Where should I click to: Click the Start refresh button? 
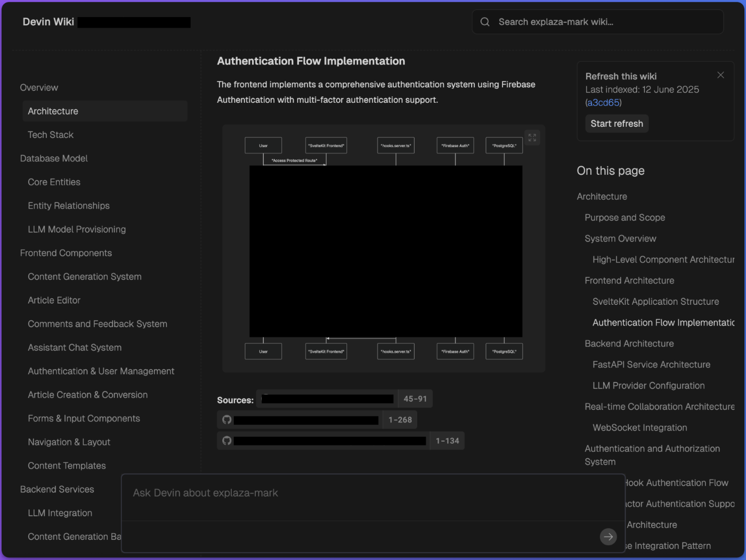[617, 124]
